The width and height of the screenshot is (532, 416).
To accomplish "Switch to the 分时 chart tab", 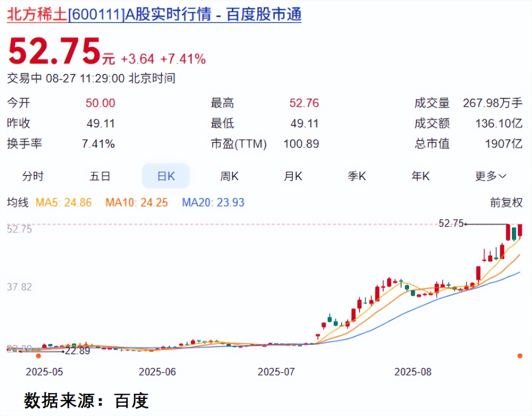I will (x=33, y=176).
